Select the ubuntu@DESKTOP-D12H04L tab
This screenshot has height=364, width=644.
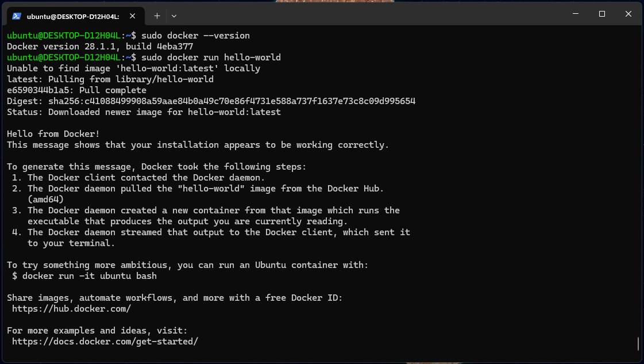tap(72, 16)
